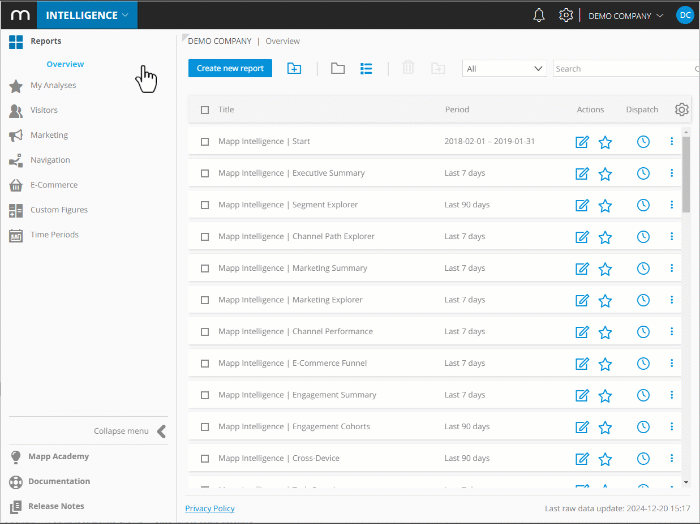Edit the Segment Explorer report
The height and width of the screenshot is (524, 700).
point(582,205)
